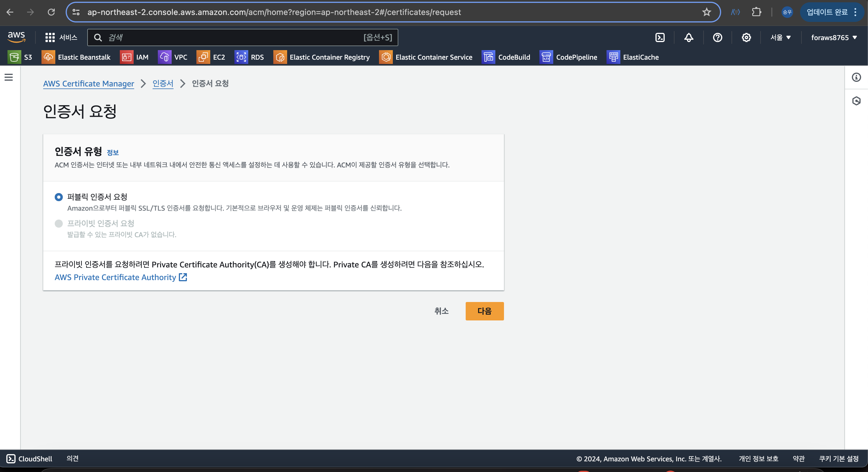Open AWS console settings gear
The width and height of the screenshot is (868, 472).
(746, 37)
